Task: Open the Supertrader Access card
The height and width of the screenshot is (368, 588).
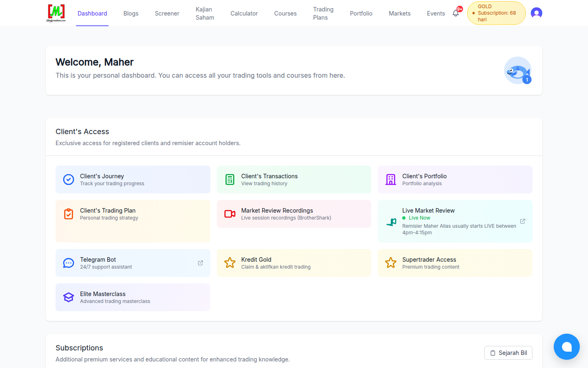Action: (455, 263)
